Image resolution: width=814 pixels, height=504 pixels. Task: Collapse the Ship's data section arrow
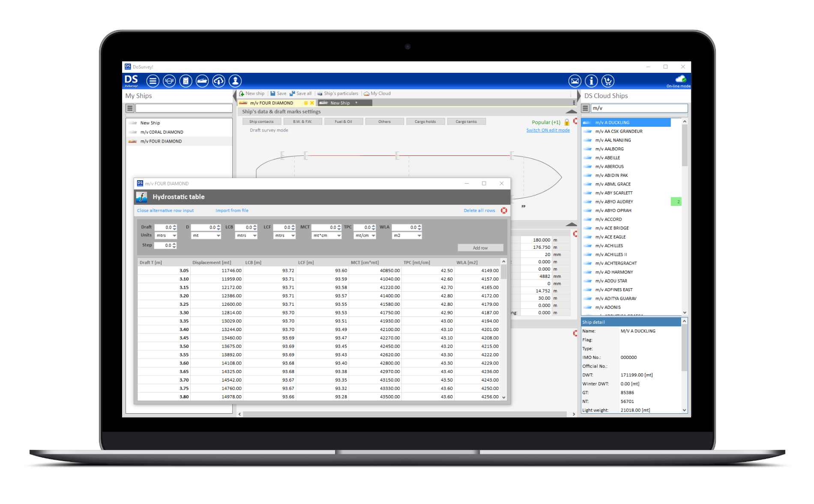click(571, 112)
